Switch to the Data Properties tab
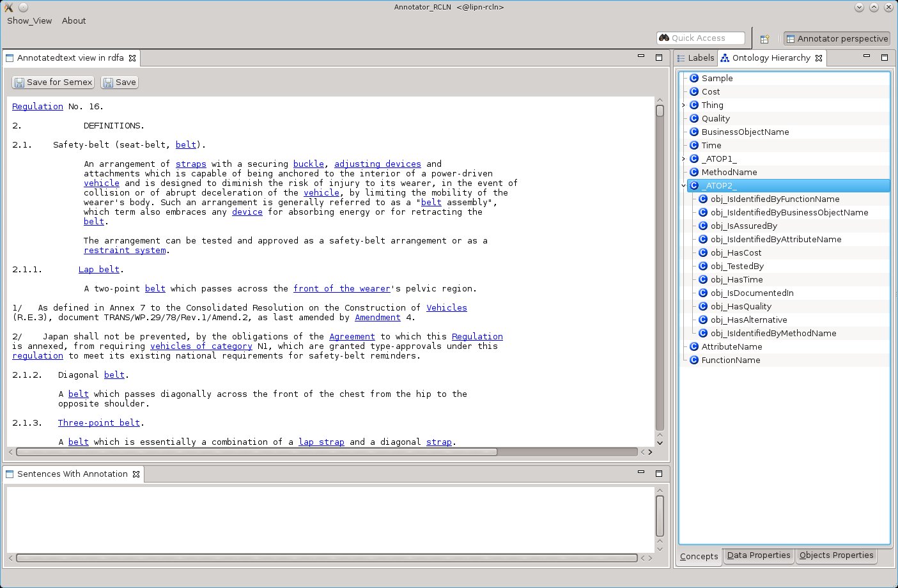898x588 pixels. (758, 555)
